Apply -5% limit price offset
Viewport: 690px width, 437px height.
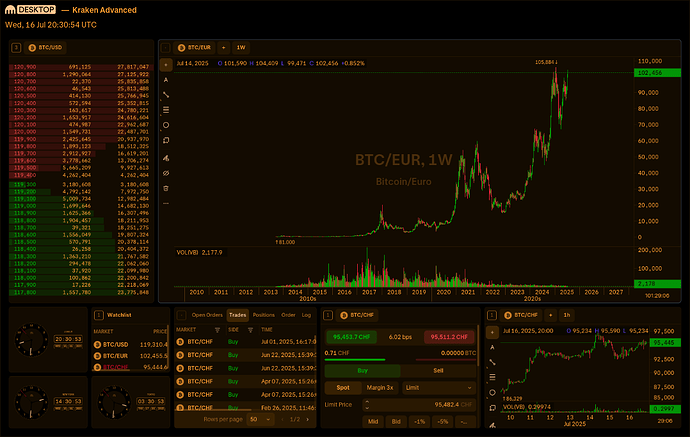coord(443,422)
